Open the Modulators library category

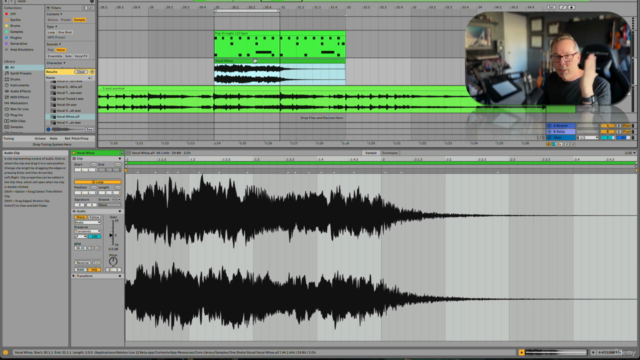click(x=19, y=103)
